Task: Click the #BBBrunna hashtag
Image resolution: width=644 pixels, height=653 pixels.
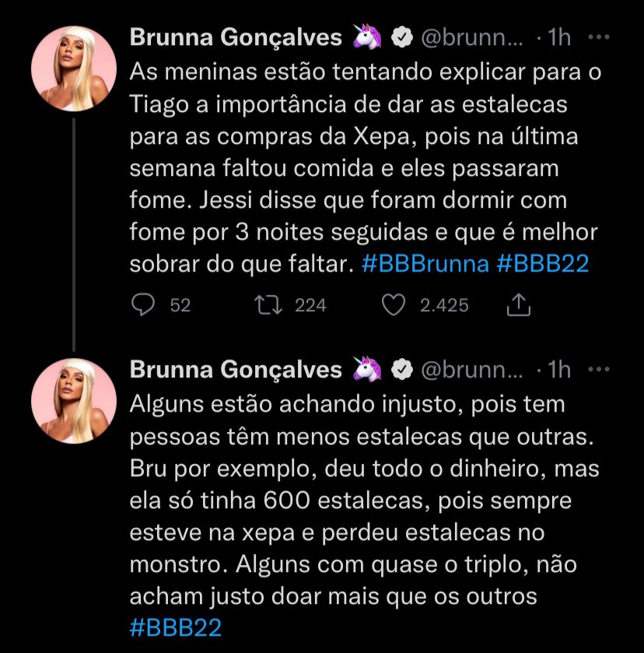Action: point(425,265)
